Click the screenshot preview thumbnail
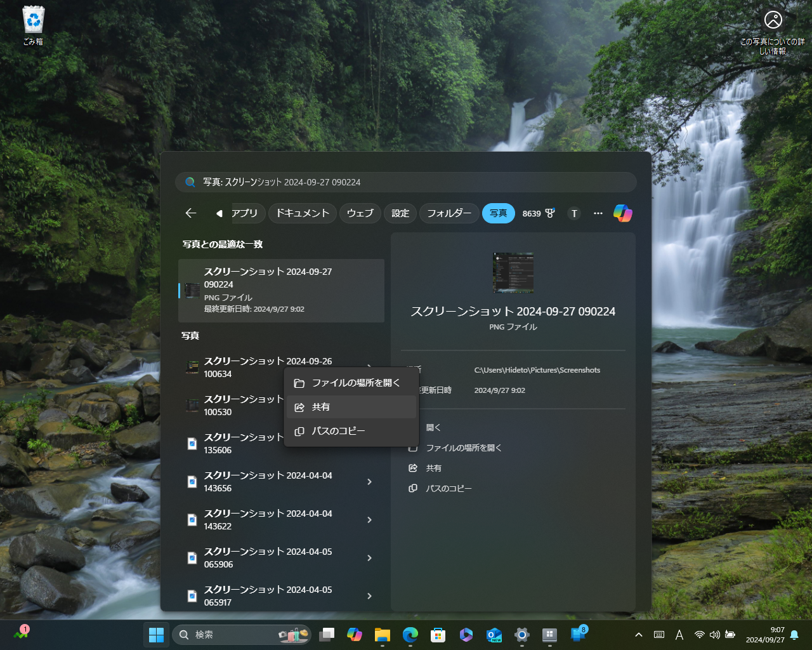 (x=513, y=273)
